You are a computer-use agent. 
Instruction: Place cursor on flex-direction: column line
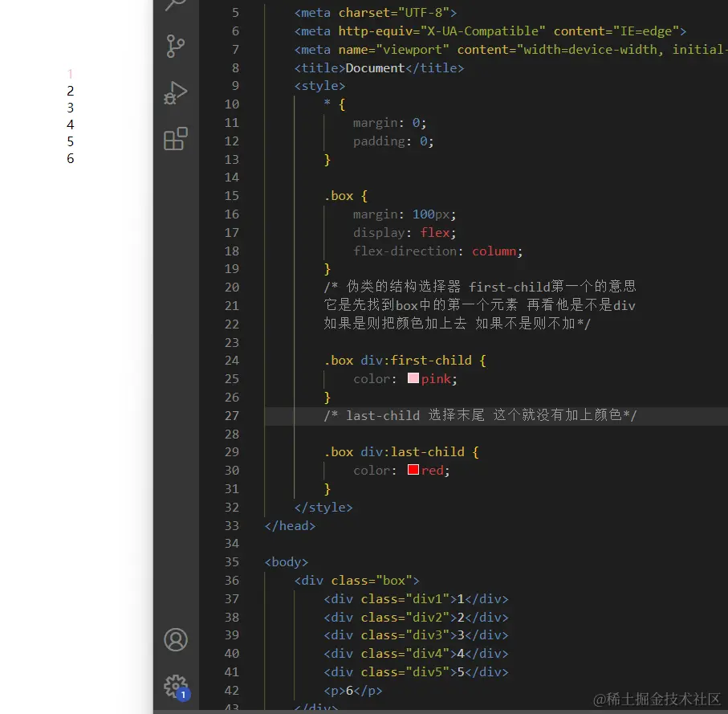[x=437, y=251]
